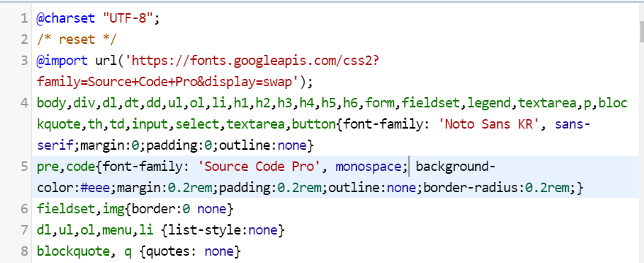The height and width of the screenshot is (263, 644).
Task: Click the monospace keyword
Action: click(x=368, y=167)
